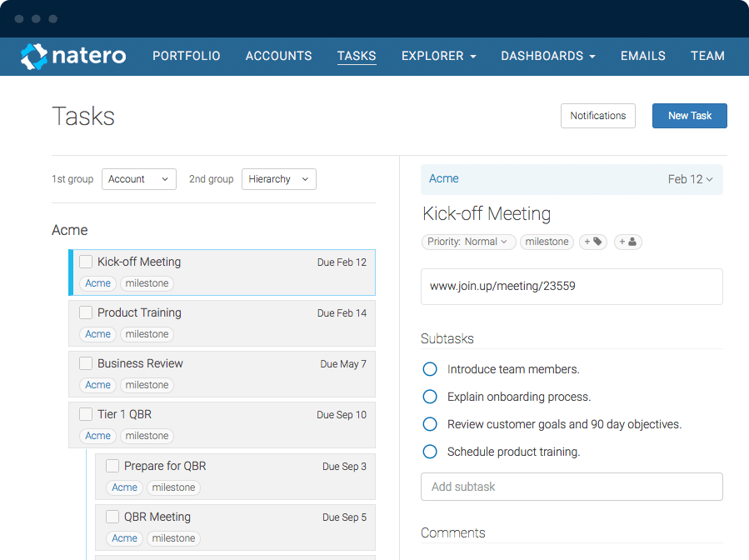Image resolution: width=749 pixels, height=560 pixels.
Task: Click the milestone tag in task details
Action: (547, 242)
